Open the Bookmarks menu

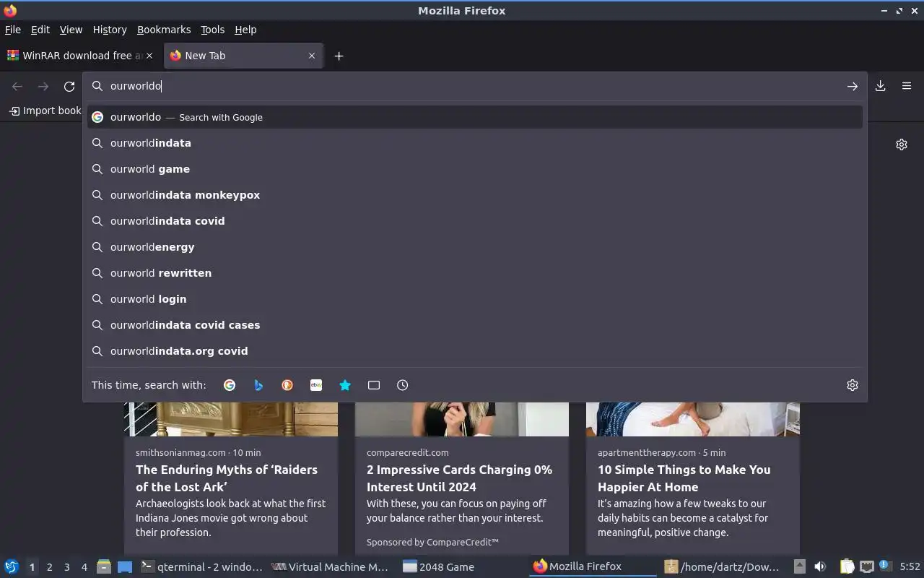(164, 30)
